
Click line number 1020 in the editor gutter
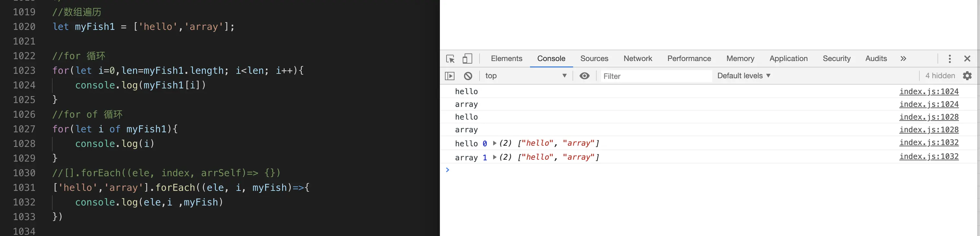pyautogui.click(x=24, y=27)
